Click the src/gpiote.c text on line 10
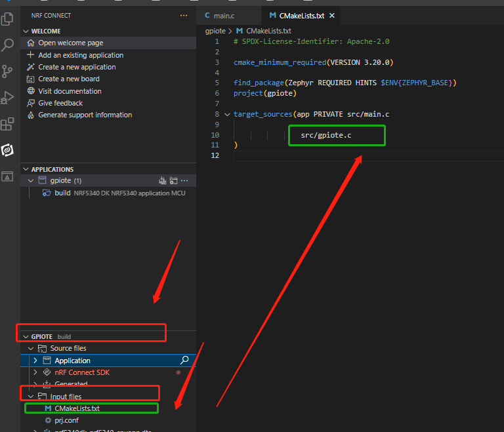Image resolution: width=504 pixels, height=432 pixels. 326,135
